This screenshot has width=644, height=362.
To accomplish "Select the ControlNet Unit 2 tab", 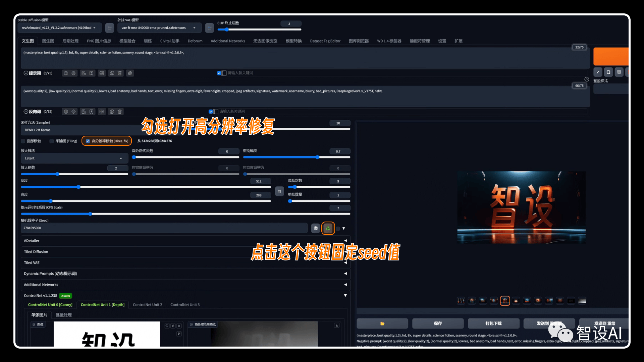I will coord(147,305).
